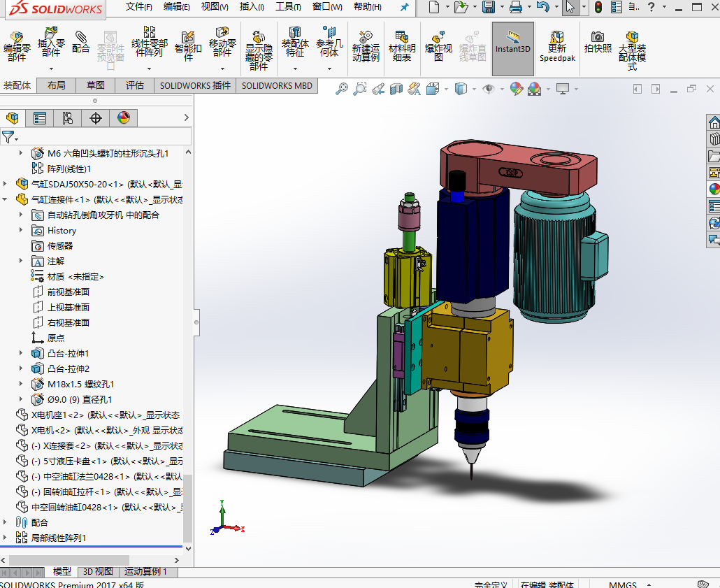Collapse the 气缸连接件<1> component node
720x588 pixels.
pyautogui.click(x=6, y=199)
